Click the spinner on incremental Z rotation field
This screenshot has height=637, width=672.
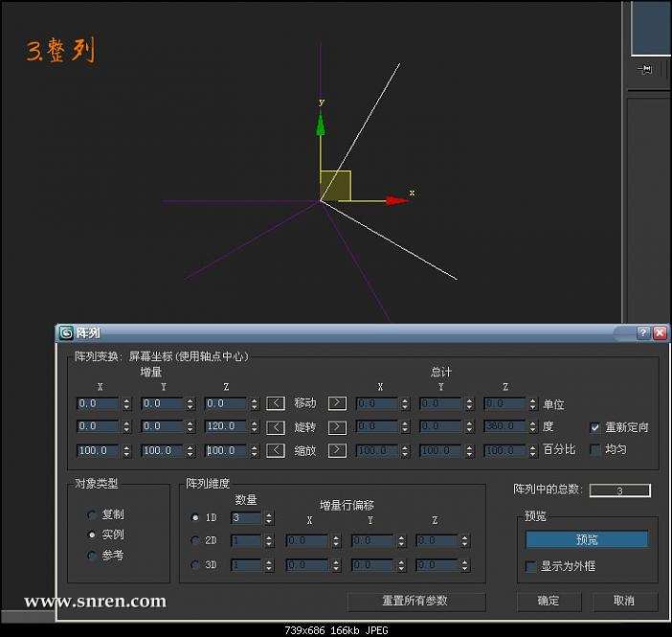(256, 427)
